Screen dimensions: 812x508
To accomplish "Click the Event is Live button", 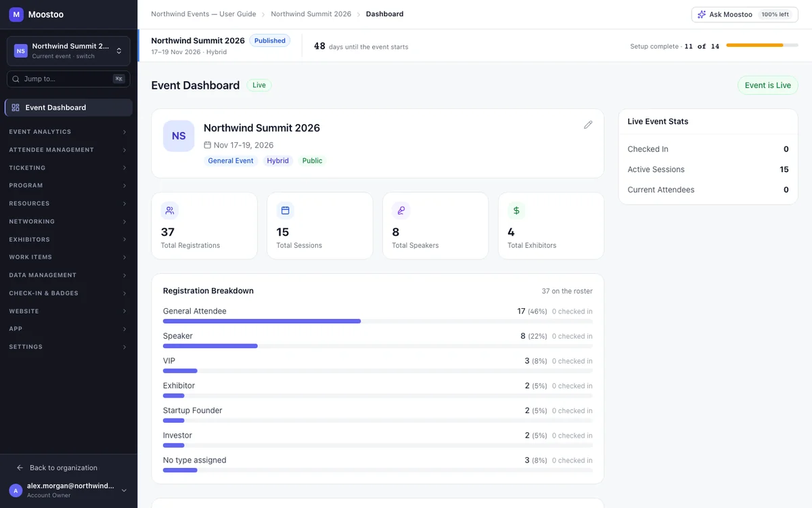I will point(767,85).
